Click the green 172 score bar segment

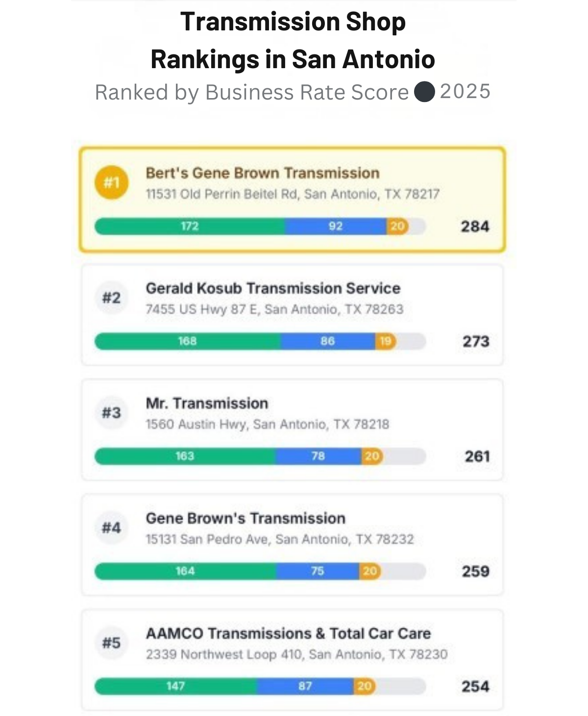pos(190,226)
